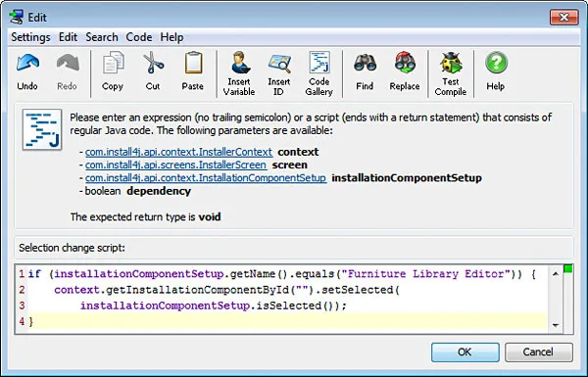588x377 pixels.
Task: Place cursor on code line 4
Action: (x=287, y=321)
